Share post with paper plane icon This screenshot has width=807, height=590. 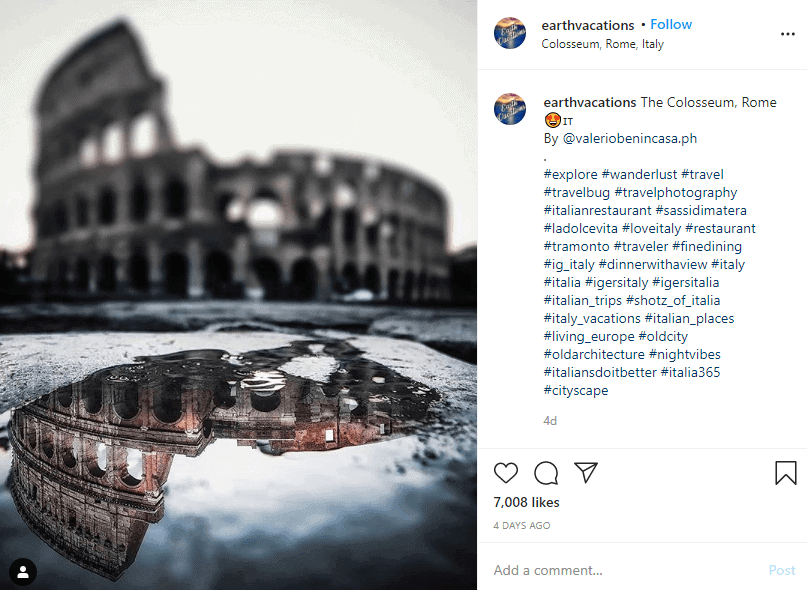(x=586, y=472)
